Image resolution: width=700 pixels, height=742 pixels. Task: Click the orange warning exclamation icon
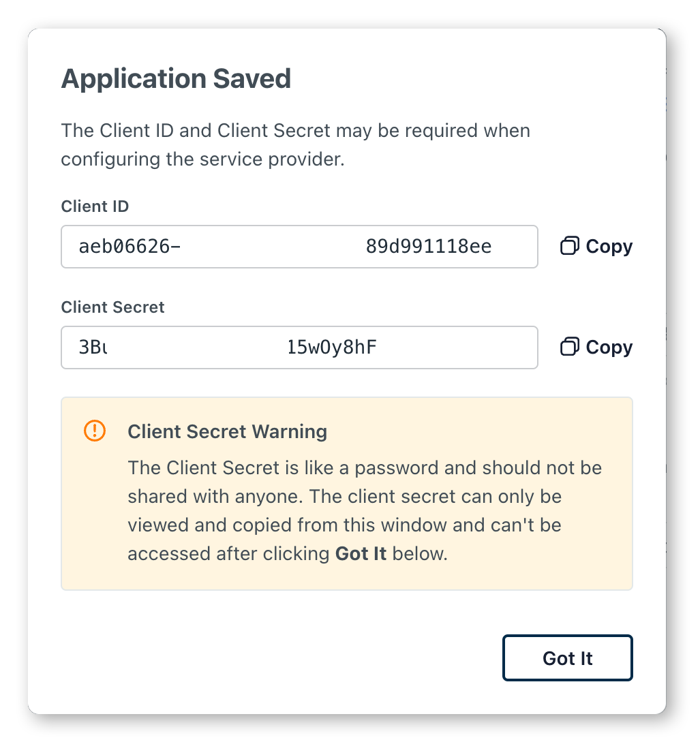95,431
